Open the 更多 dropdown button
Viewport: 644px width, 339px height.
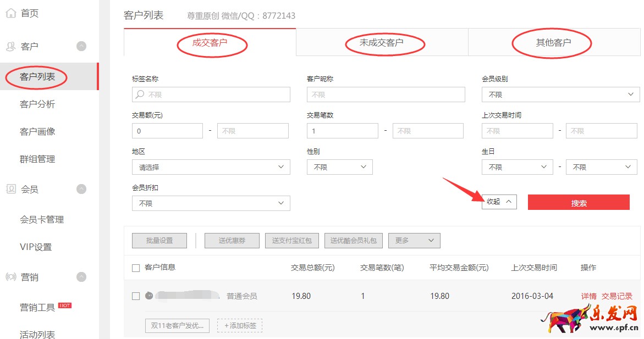414,241
